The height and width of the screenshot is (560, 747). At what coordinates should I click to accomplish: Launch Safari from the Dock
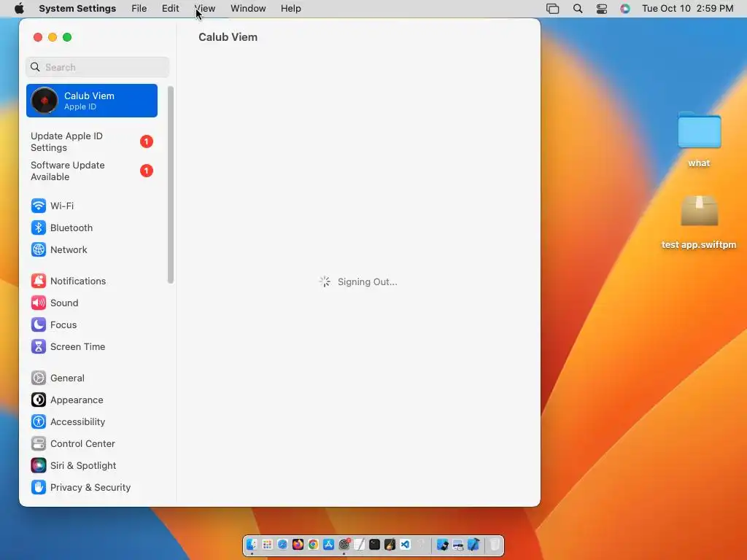coord(282,544)
